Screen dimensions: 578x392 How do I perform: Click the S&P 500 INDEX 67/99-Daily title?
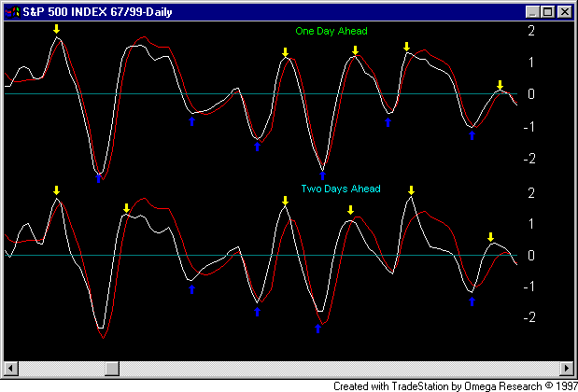click(x=97, y=12)
